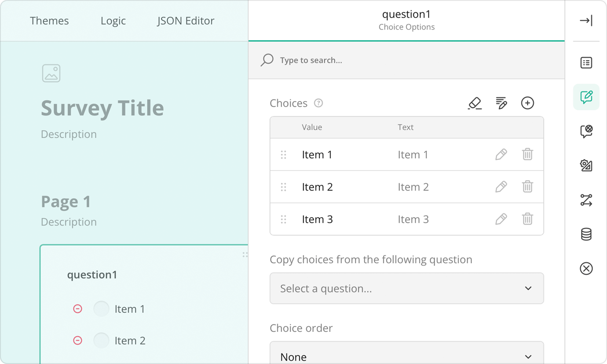The width and height of the screenshot is (607, 364).
Task: Delete Item 3 with its trash icon
Action: click(x=527, y=219)
